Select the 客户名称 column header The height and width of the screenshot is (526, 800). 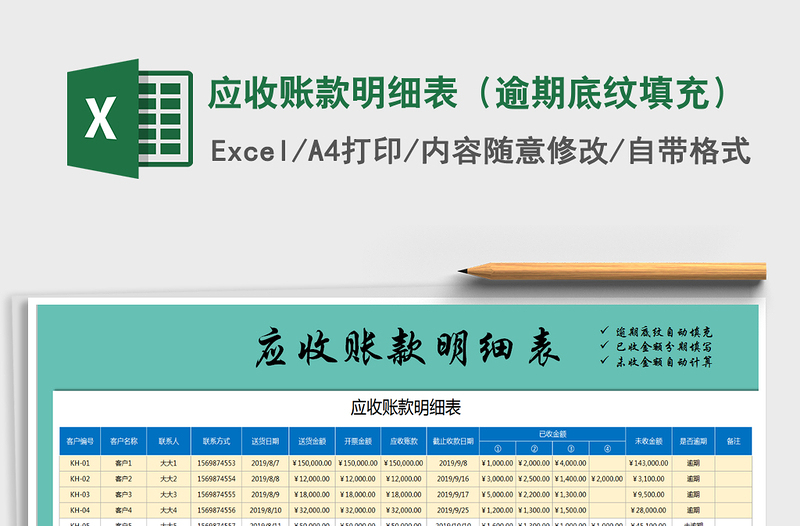pyautogui.click(x=124, y=441)
